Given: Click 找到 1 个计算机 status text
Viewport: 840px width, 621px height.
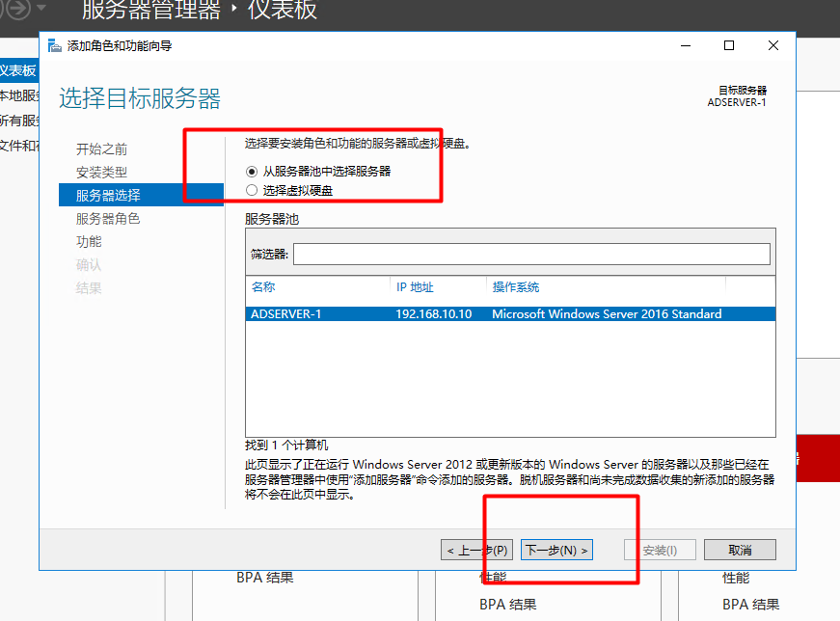Looking at the screenshot, I should tap(286, 445).
